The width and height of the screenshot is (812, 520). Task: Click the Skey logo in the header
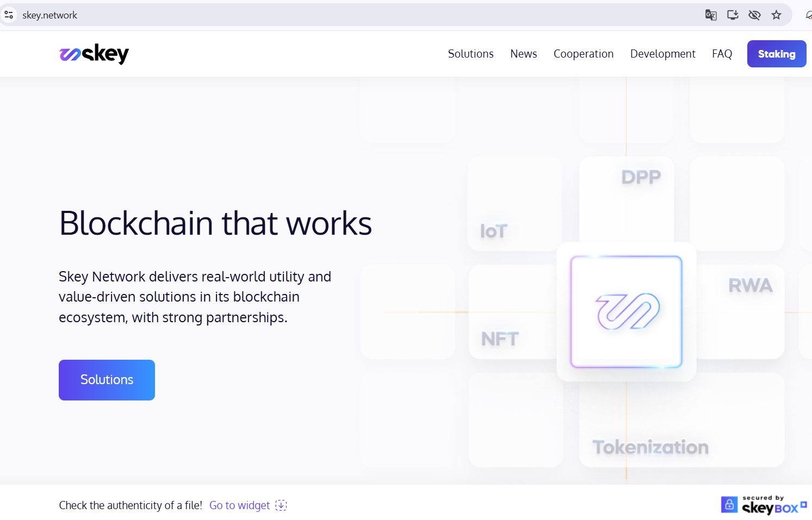coord(94,54)
